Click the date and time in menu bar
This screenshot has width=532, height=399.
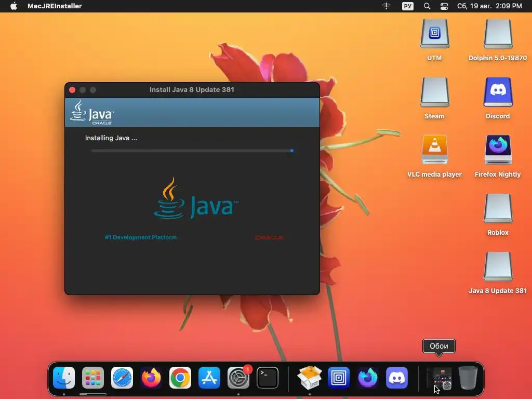click(489, 6)
